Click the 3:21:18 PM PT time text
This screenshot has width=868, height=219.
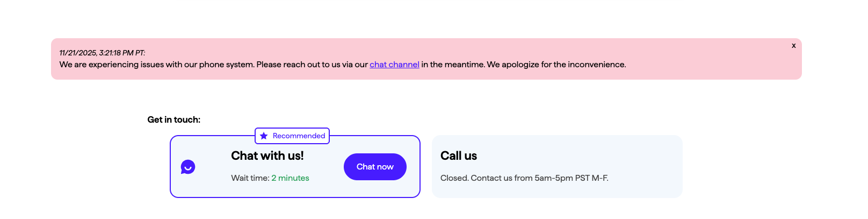tap(122, 53)
